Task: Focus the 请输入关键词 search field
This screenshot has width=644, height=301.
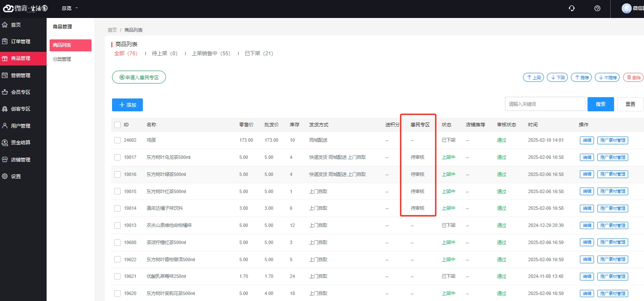Action: pyautogui.click(x=544, y=104)
